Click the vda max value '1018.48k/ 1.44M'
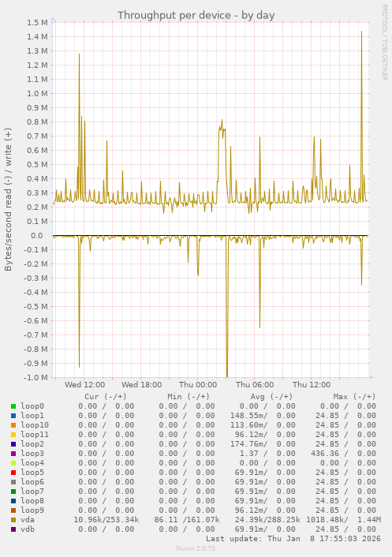Screen dimensions: 392x557 [343, 520]
